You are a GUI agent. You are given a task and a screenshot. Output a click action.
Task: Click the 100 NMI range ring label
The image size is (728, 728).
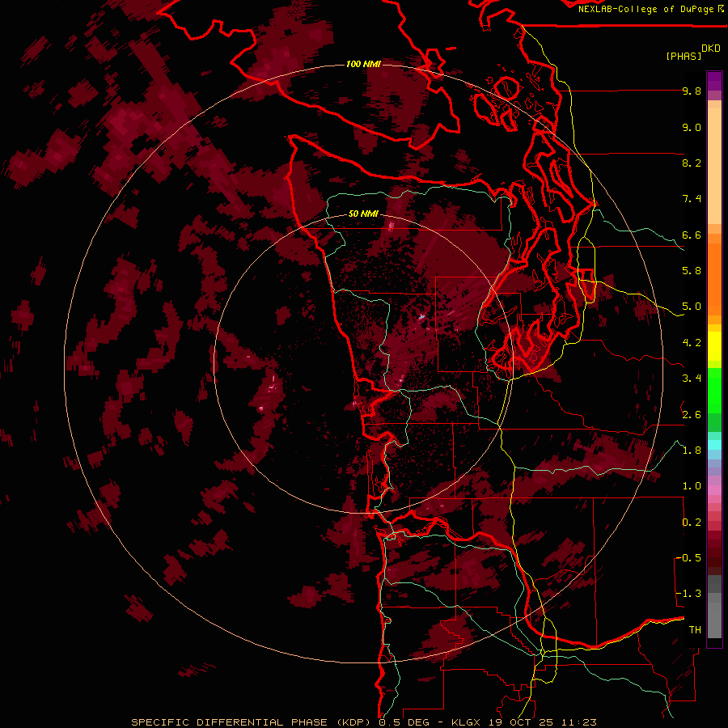click(x=363, y=64)
